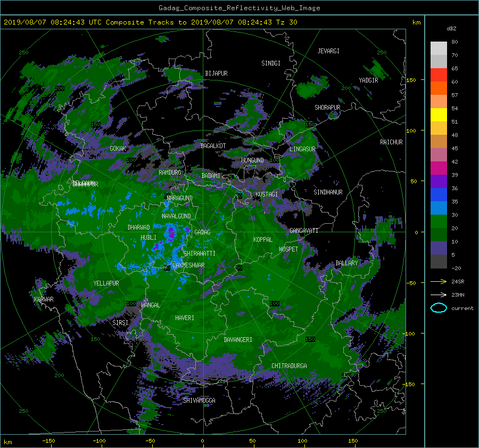Click the dBZ legend heading
The image size is (479, 448).
click(x=451, y=29)
